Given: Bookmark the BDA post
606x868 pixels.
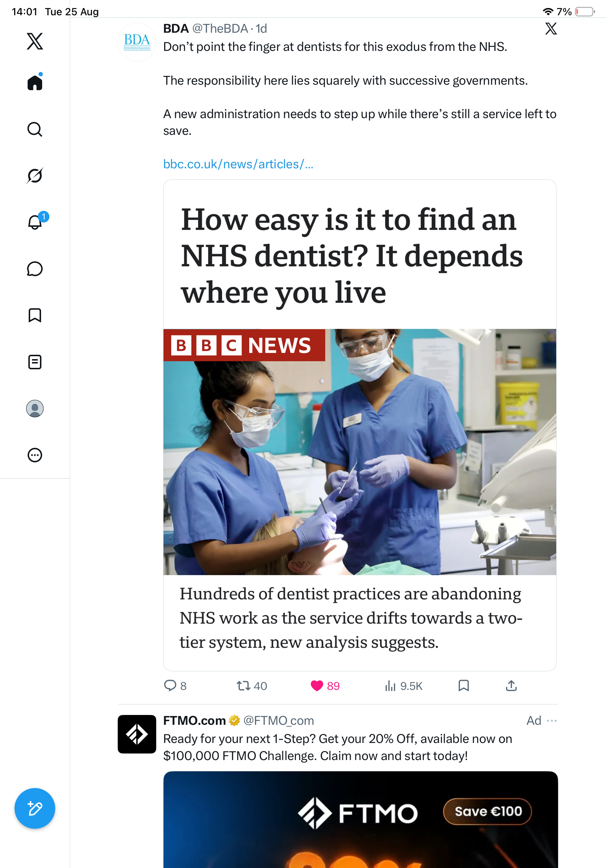Looking at the screenshot, I should pos(464,686).
